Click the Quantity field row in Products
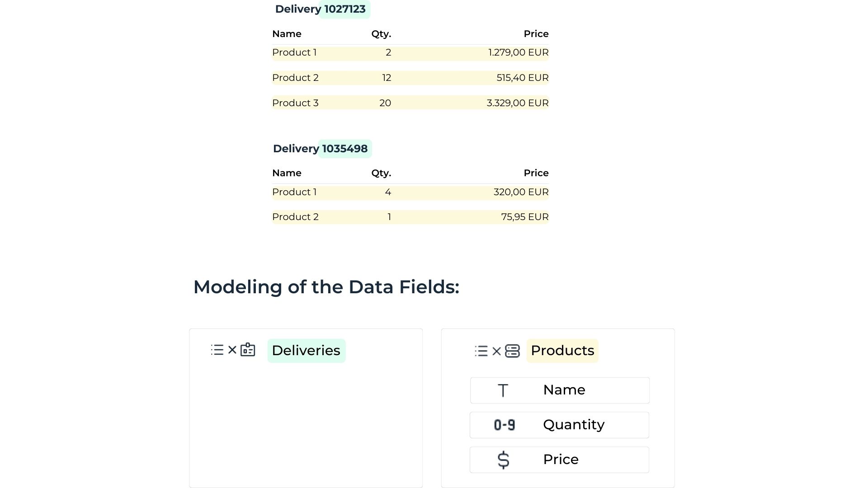The width and height of the screenshot is (868, 488). (559, 424)
